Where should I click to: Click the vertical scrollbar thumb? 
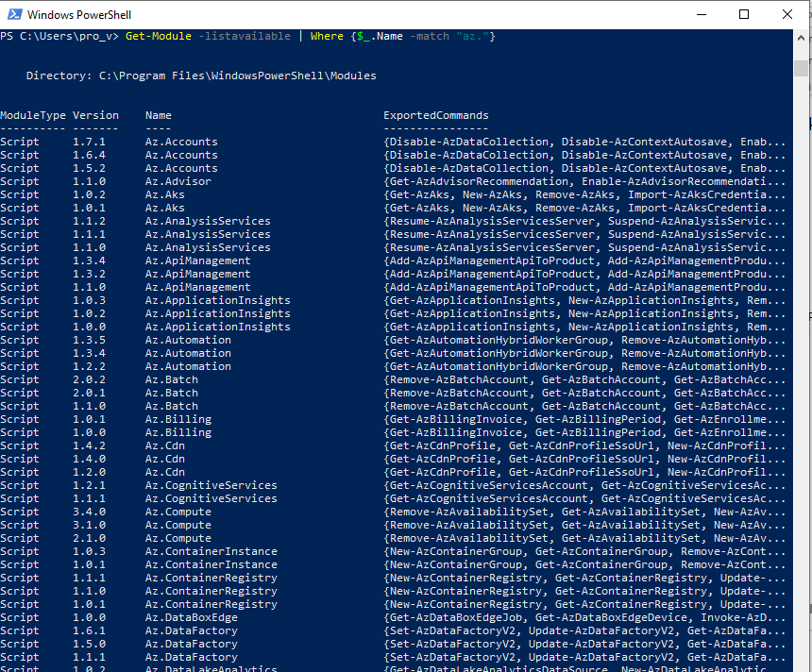pyautogui.click(x=802, y=66)
